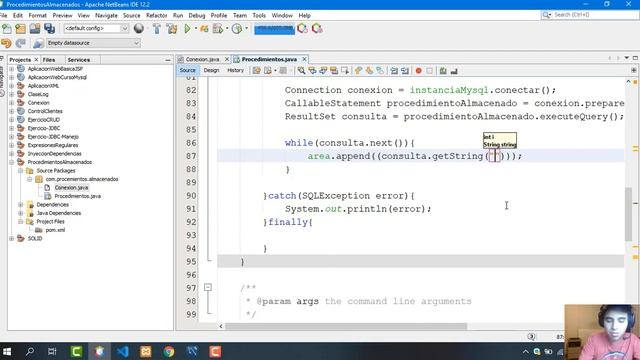Click the taskbar search magnifier

[x=30, y=351]
